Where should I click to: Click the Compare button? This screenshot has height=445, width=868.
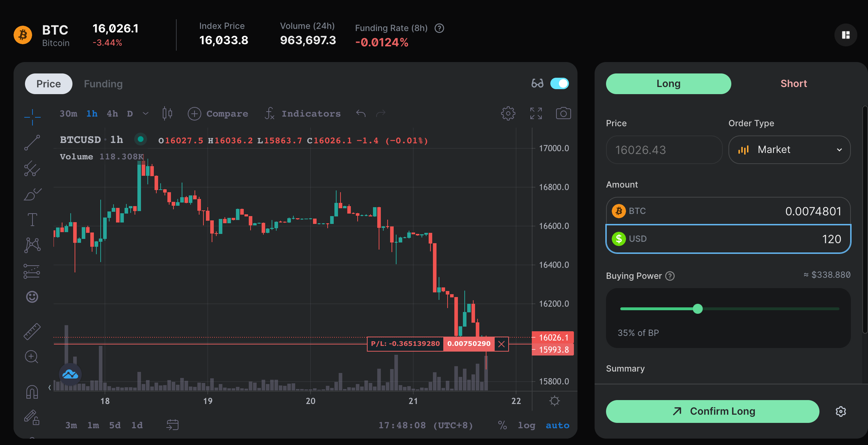click(x=218, y=113)
